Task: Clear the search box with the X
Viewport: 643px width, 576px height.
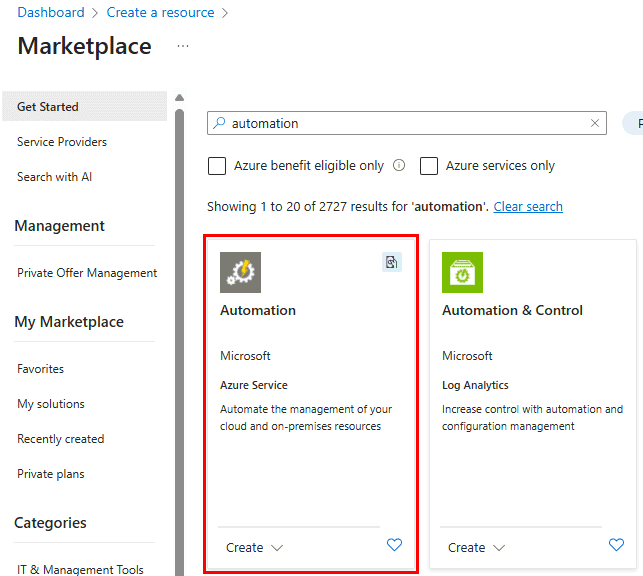Action: point(595,123)
